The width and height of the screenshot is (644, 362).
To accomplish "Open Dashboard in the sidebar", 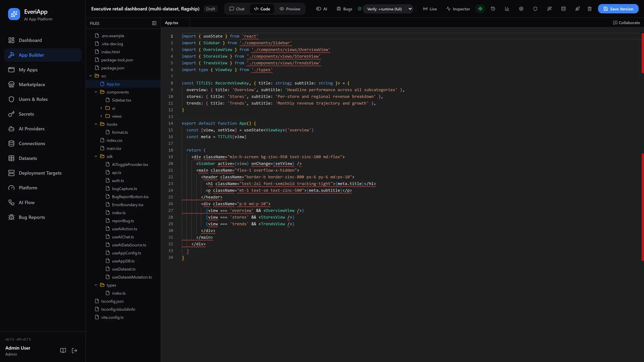I will (x=43, y=40).
